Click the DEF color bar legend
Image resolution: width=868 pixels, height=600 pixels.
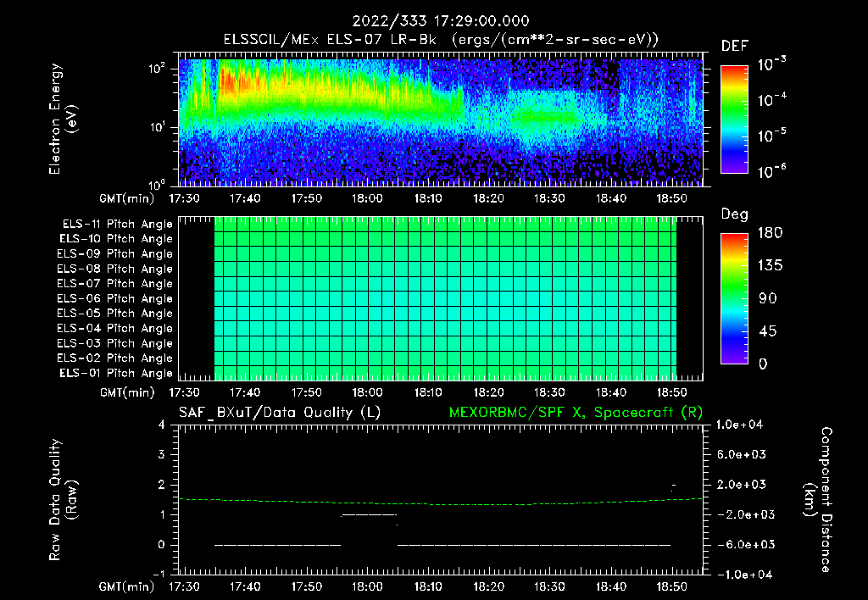[x=734, y=119]
